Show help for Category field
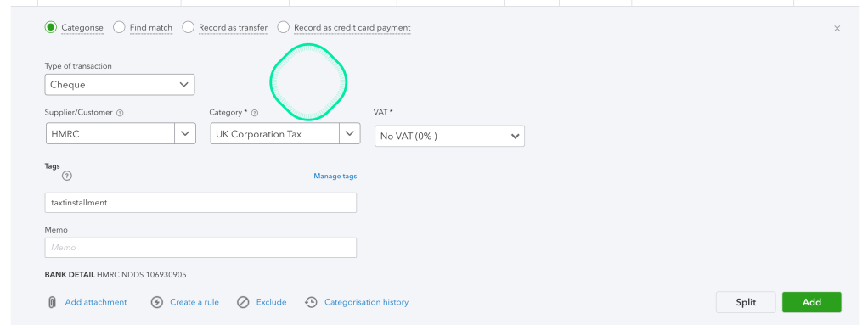868x325 pixels. click(x=255, y=113)
